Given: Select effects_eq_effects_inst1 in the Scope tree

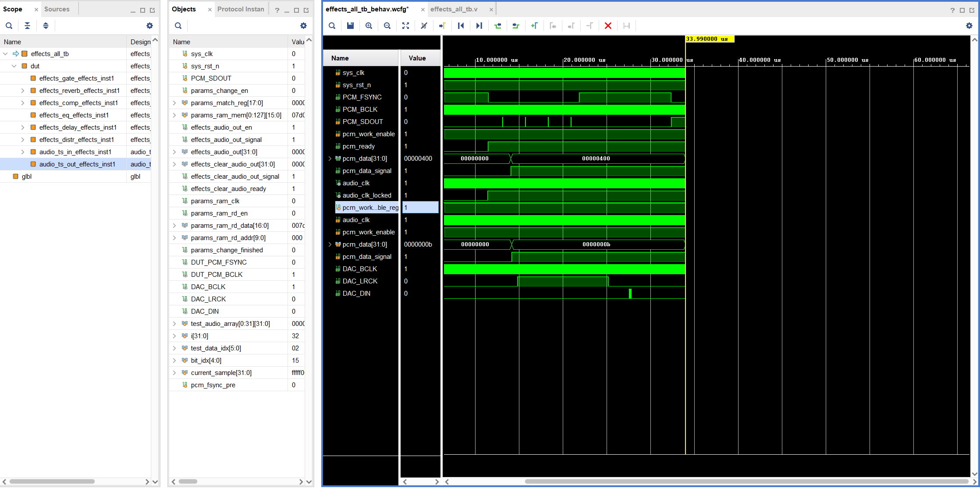Looking at the screenshot, I should [74, 115].
